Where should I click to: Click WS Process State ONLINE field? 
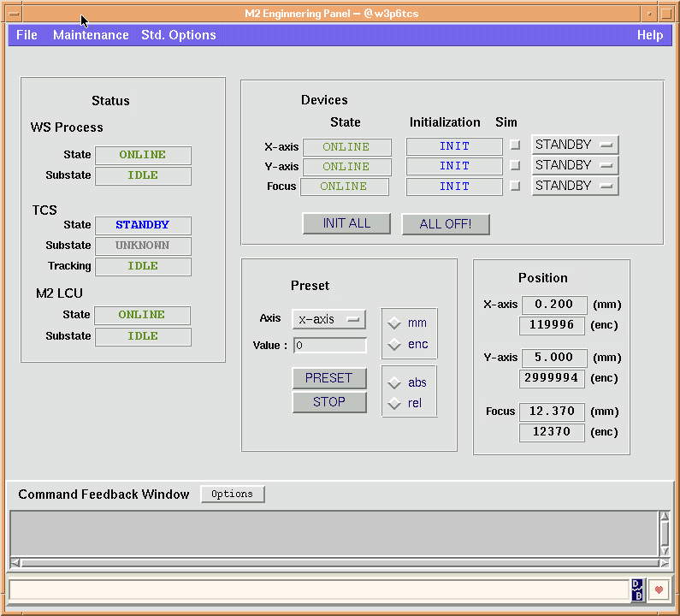(x=143, y=156)
